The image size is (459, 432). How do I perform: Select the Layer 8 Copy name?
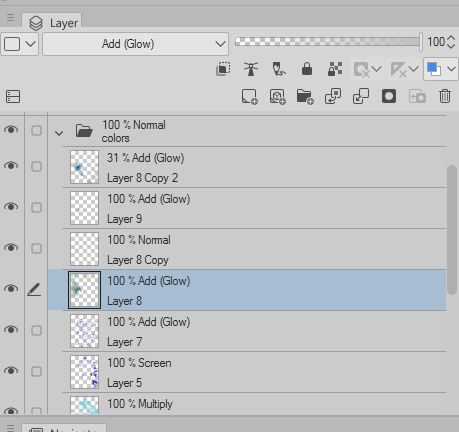pyautogui.click(x=138, y=260)
